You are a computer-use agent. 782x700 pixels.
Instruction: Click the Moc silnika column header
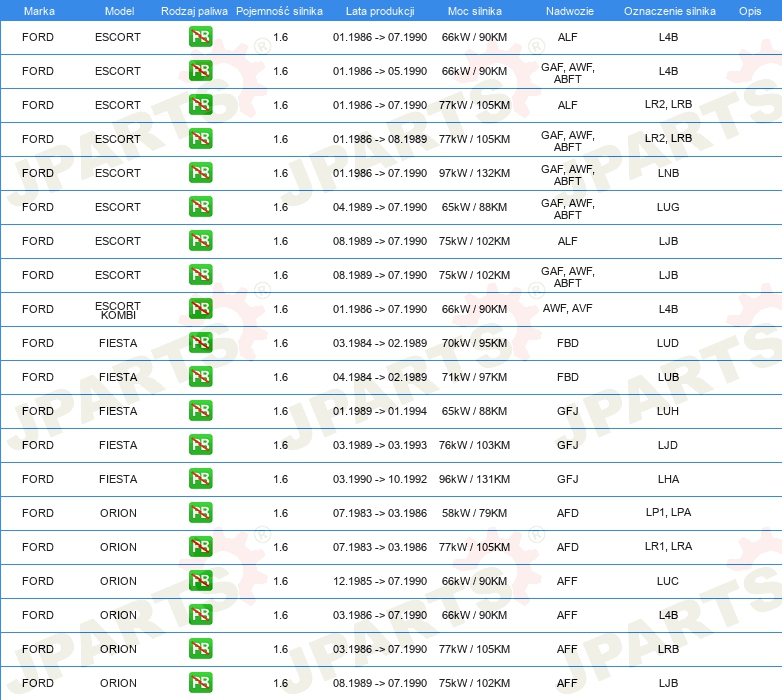click(x=474, y=11)
